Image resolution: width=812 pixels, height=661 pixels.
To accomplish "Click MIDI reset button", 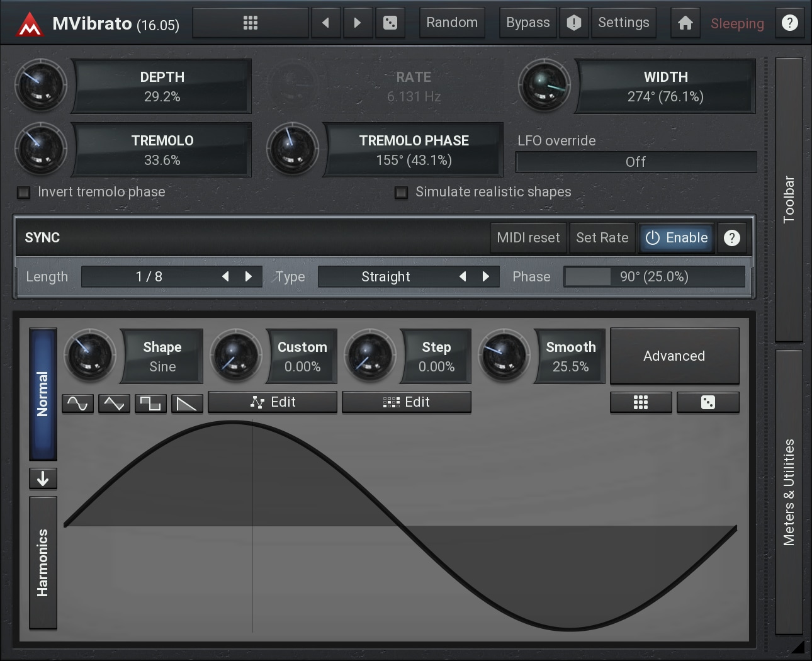I will (528, 238).
